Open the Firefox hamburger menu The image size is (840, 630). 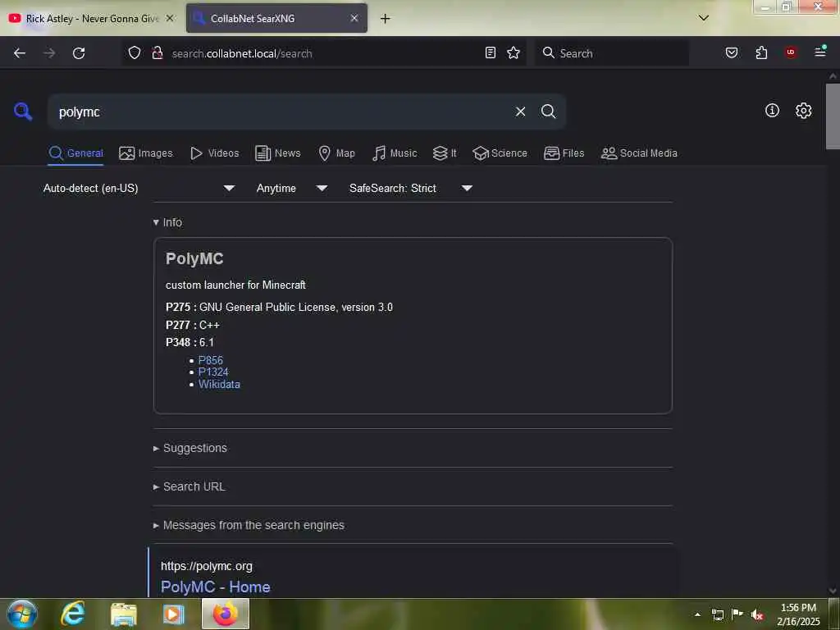[820, 52]
